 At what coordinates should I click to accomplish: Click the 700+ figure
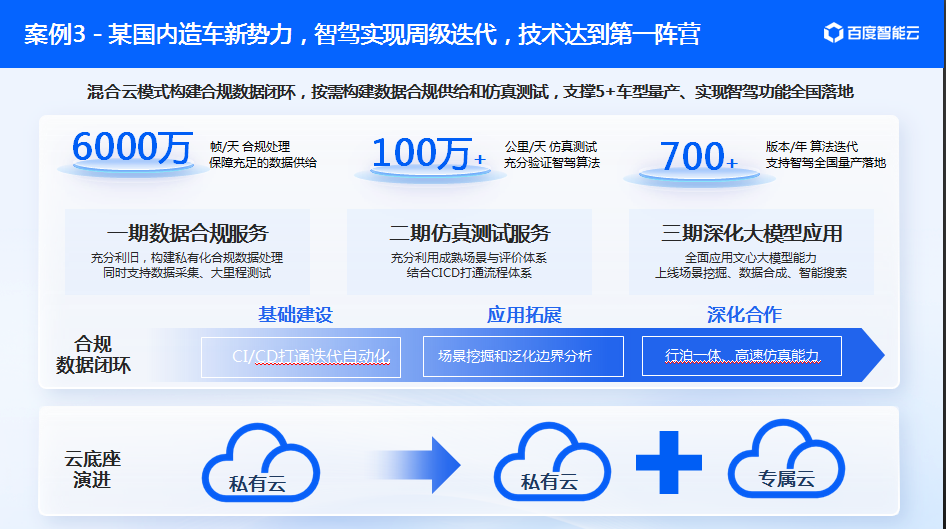coord(699,157)
